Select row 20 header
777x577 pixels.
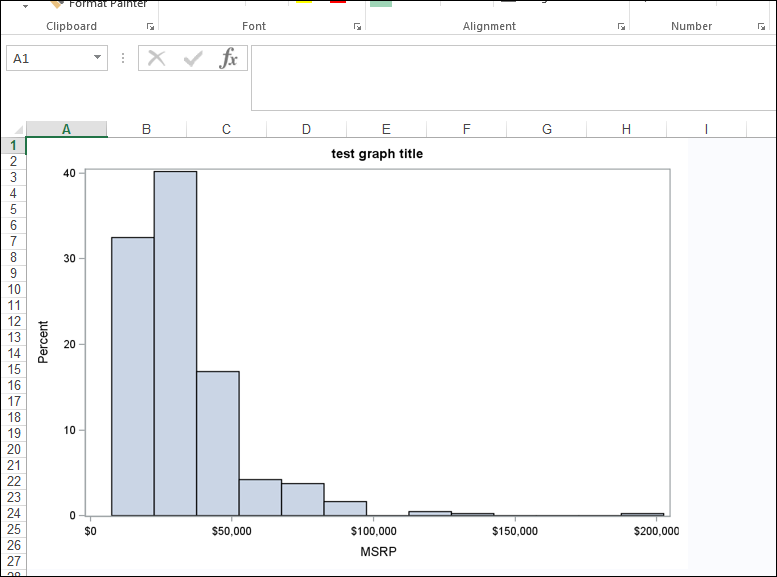point(13,450)
